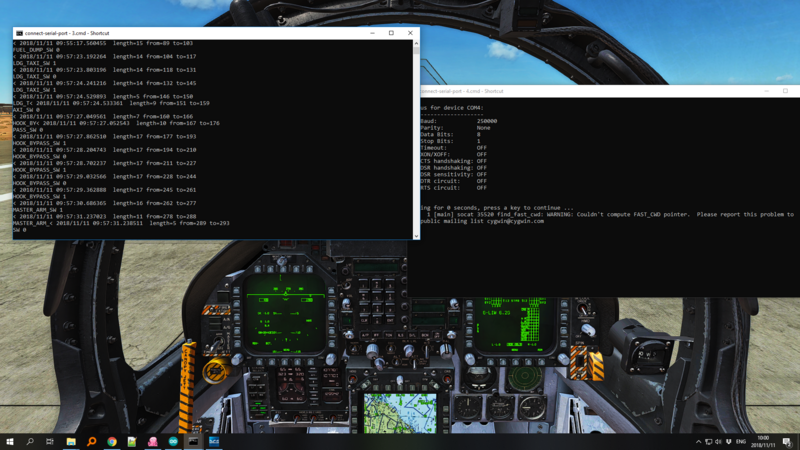Click the 'Timeout: OFF' line

pyautogui.click(x=454, y=147)
